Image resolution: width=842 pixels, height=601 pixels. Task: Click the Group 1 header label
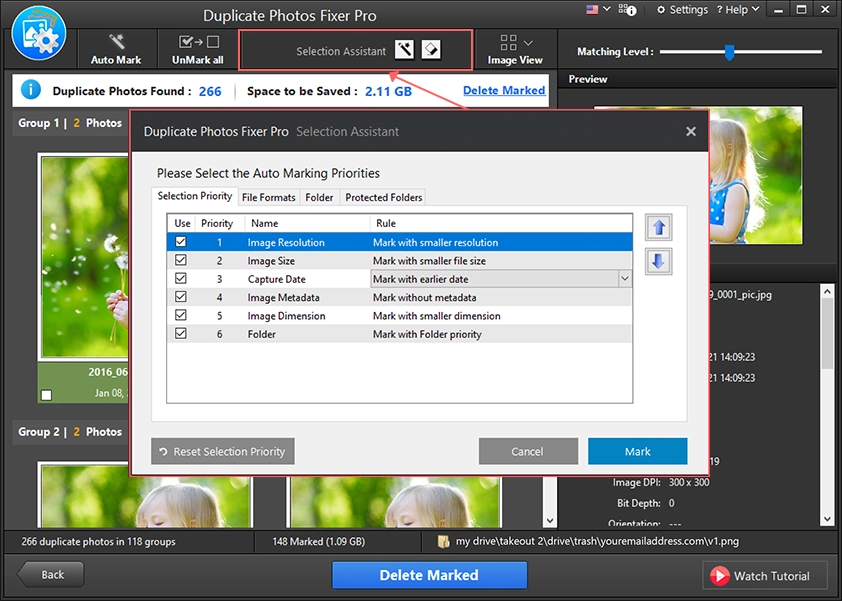click(70, 123)
